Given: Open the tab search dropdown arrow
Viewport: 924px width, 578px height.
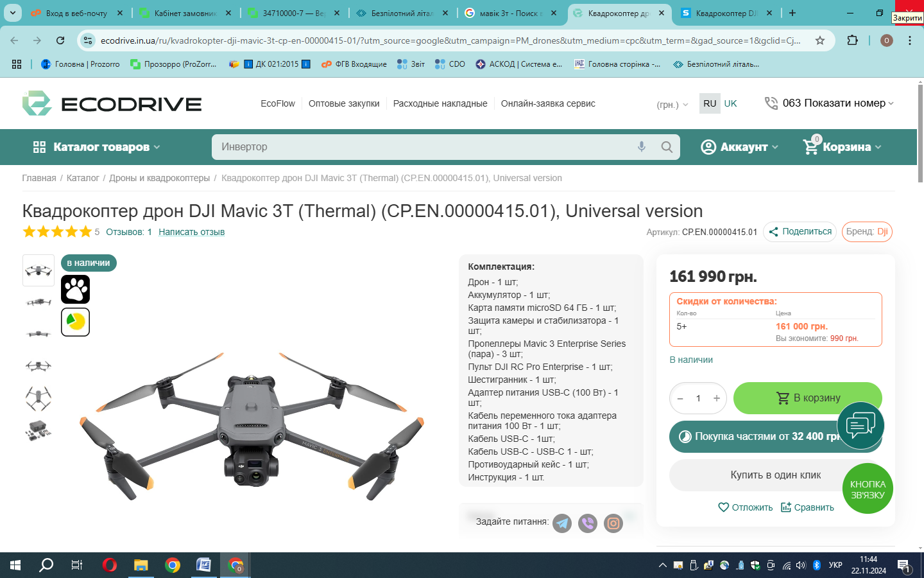Looking at the screenshot, I should coord(13,13).
